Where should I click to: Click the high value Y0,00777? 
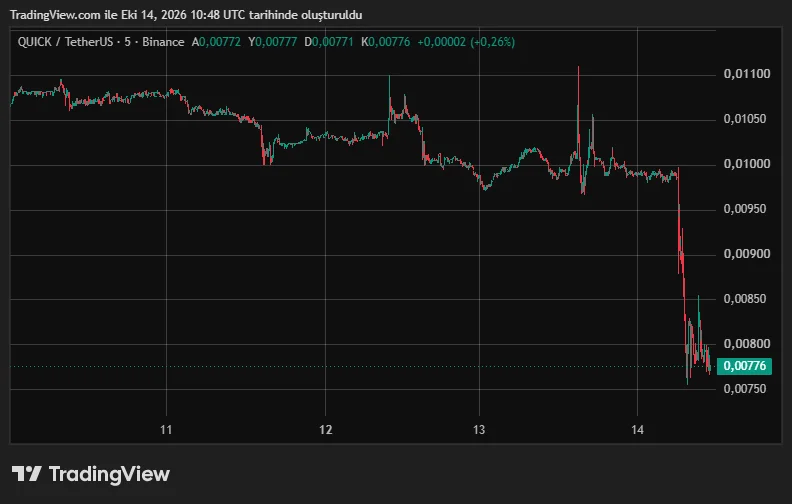click(x=272, y=42)
